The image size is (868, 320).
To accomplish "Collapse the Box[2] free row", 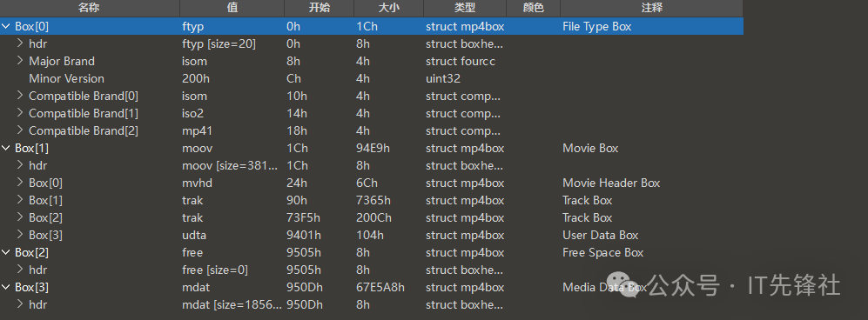I will pos(6,252).
